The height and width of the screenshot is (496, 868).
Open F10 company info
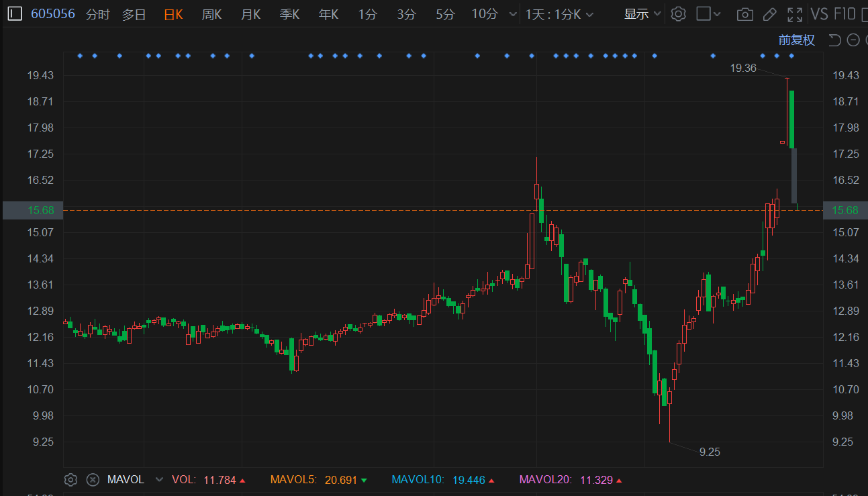pos(845,14)
